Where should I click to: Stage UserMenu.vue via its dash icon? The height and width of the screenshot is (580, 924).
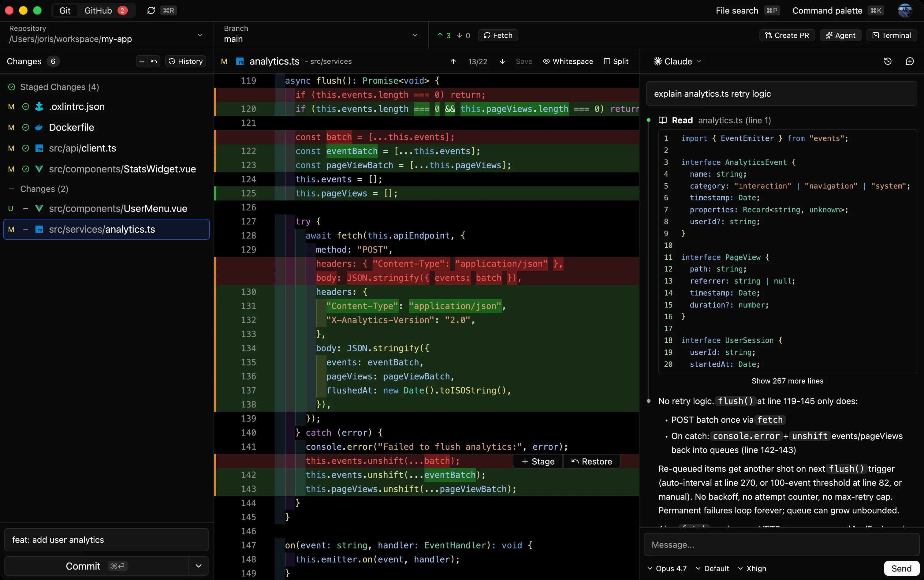25,208
